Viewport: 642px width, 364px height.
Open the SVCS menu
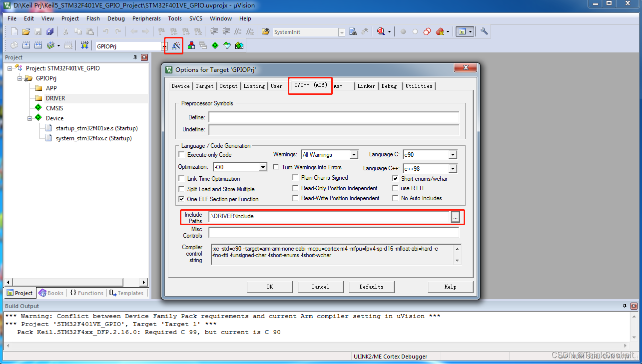(196, 18)
